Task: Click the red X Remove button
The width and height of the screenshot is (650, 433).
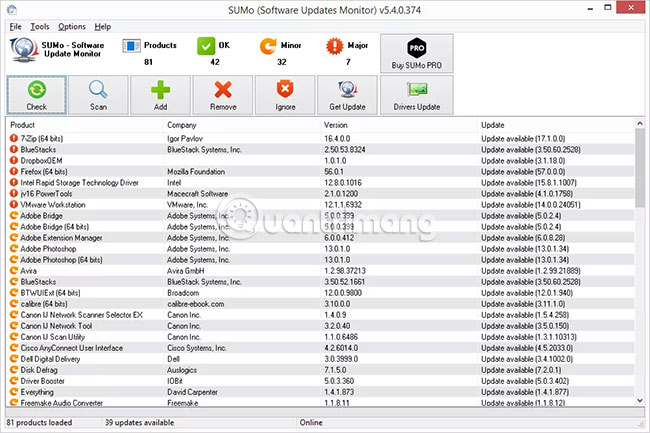Action: (x=223, y=95)
